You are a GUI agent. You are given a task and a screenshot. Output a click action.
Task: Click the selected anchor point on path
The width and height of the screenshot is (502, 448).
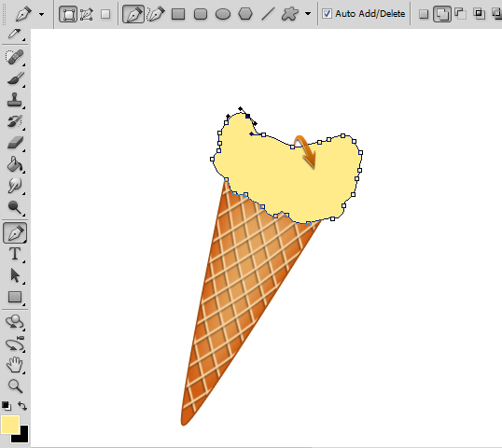point(248,117)
